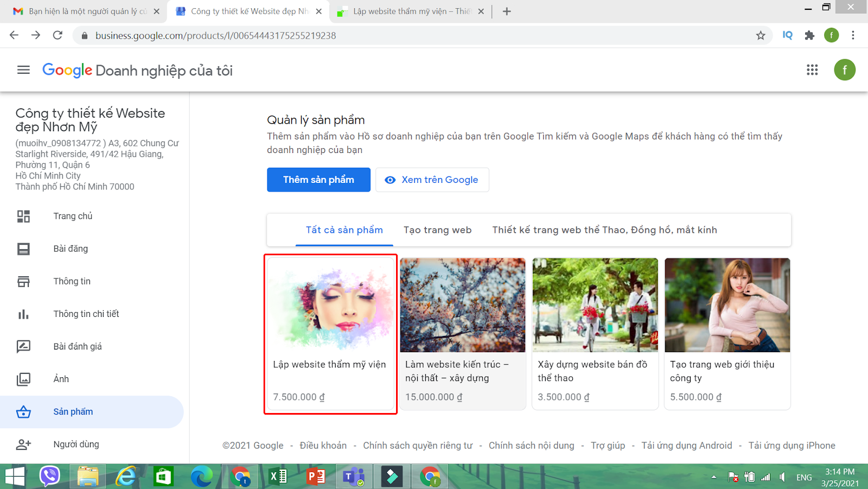The width and height of the screenshot is (868, 489).
Task: Reload the current page
Action: (58, 35)
